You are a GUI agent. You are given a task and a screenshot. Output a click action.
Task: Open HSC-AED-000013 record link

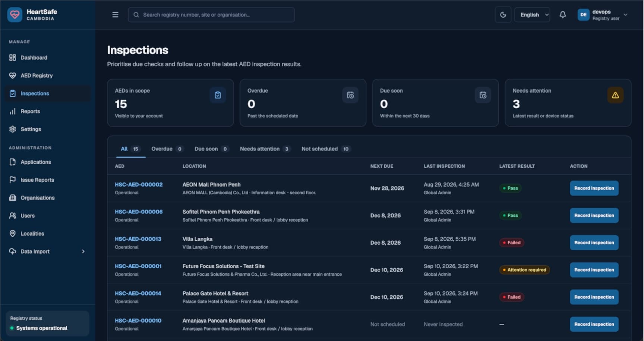[x=138, y=239]
